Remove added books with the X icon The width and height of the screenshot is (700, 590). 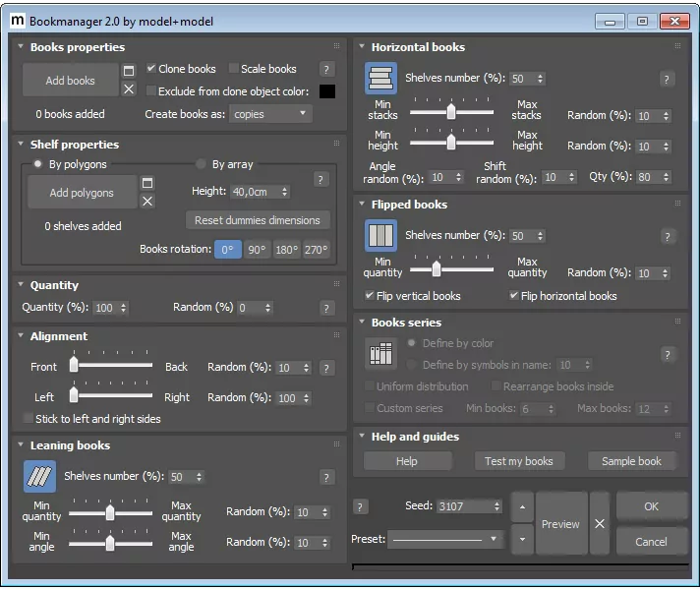pyautogui.click(x=129, y=89)
